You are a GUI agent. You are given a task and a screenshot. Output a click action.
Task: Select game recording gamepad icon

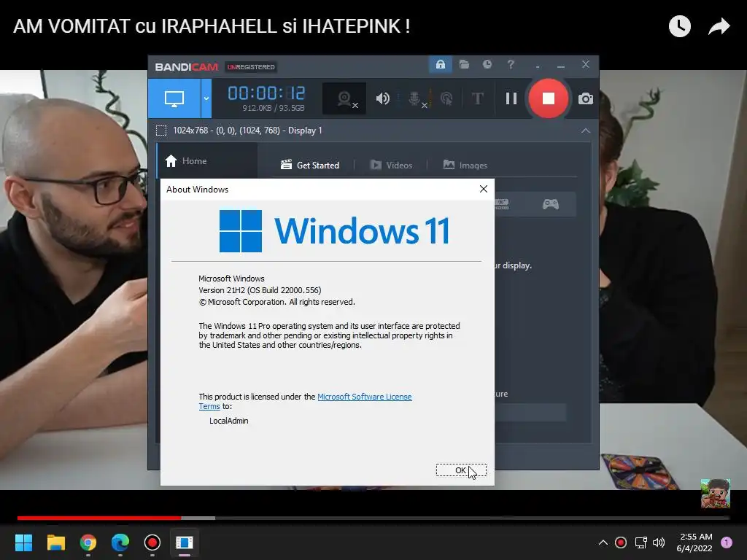pyautogui.click(x=551, y=204)
